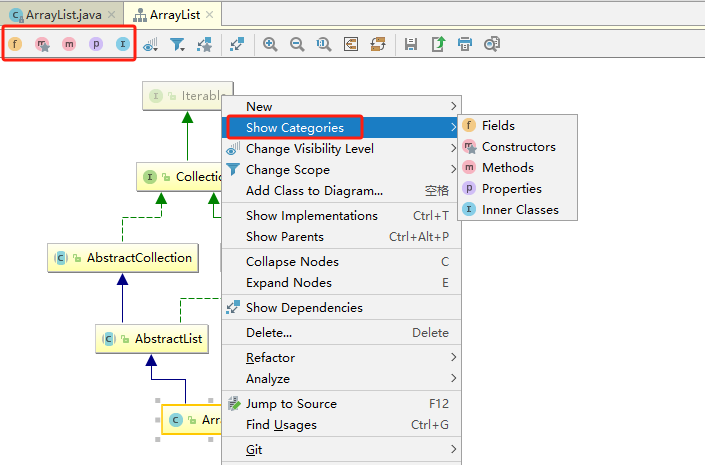Expand the Change Visibility Level submenu
This screenshot has width=705, height=465.
coord(342,149)
